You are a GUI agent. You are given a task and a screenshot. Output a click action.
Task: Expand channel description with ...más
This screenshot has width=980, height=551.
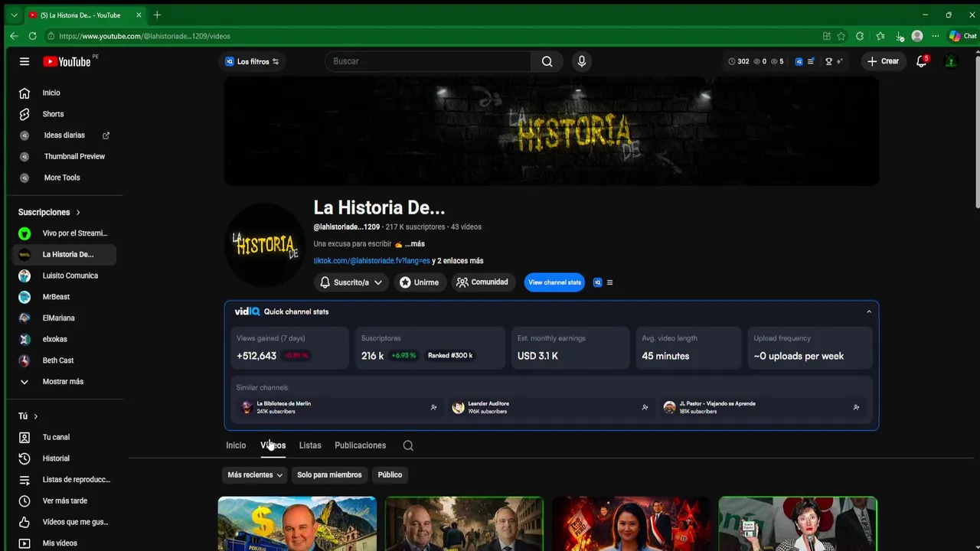tap(414, 244)
